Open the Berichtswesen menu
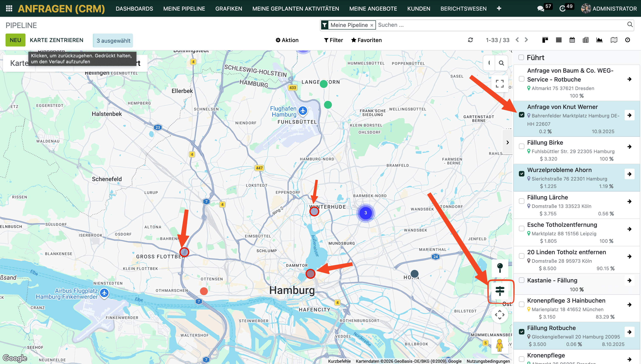The image size is (641, 364). pos(463,9)
